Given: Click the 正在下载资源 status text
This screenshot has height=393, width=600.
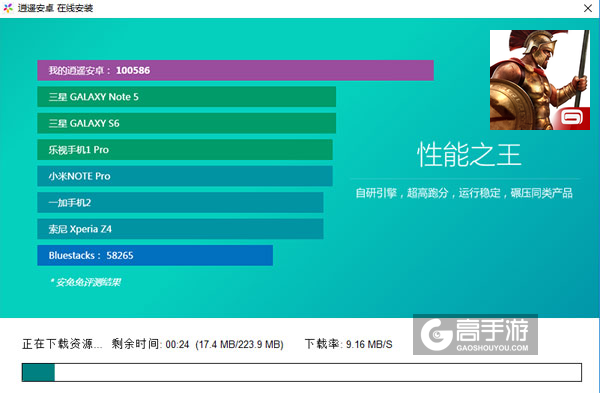Looking at the screenshot, I should [62, 344].
